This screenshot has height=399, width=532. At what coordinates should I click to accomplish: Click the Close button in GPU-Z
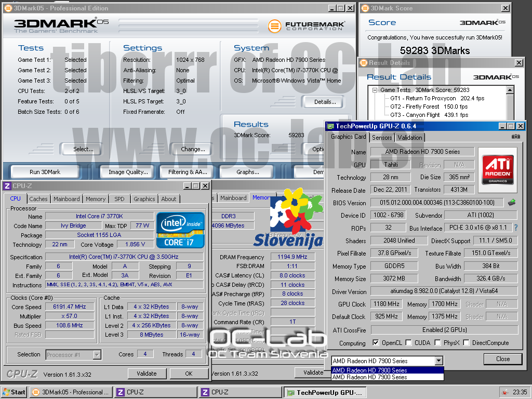503,359
